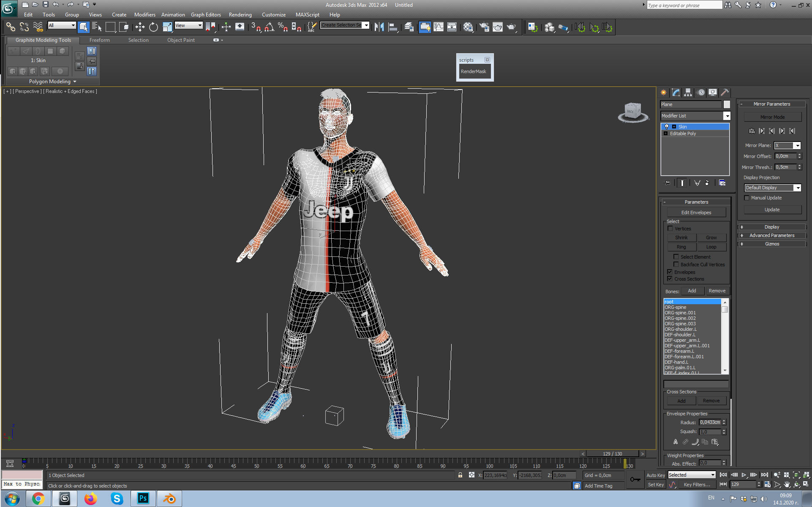812x507 pixels.
Task: Click Bind to Space Warp icon
Action: click(38, 27)
